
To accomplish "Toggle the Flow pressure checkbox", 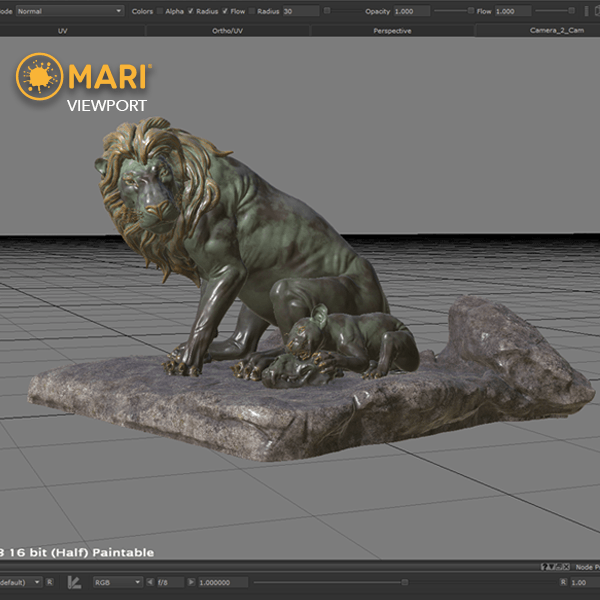I will pos(225,11).
